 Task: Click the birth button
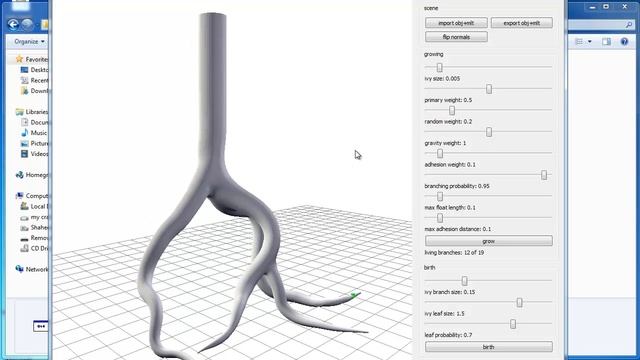coord(489,347)
